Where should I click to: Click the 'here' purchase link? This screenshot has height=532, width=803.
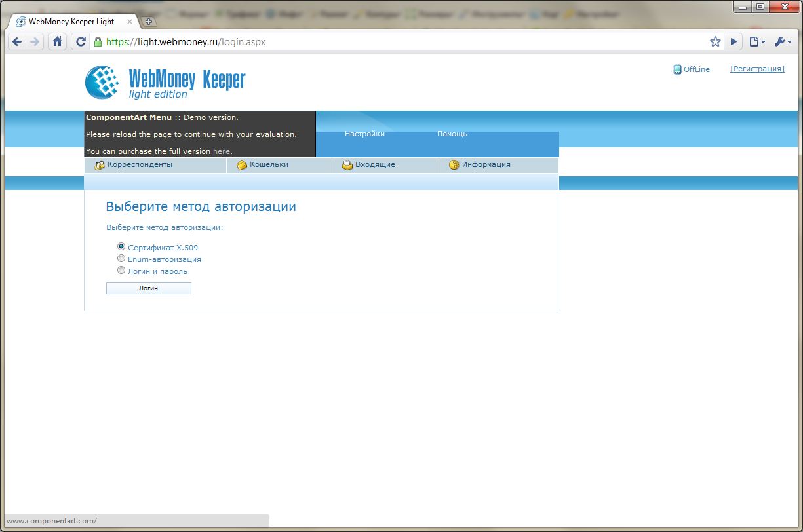pyautogui.click(x=222, y=151)
